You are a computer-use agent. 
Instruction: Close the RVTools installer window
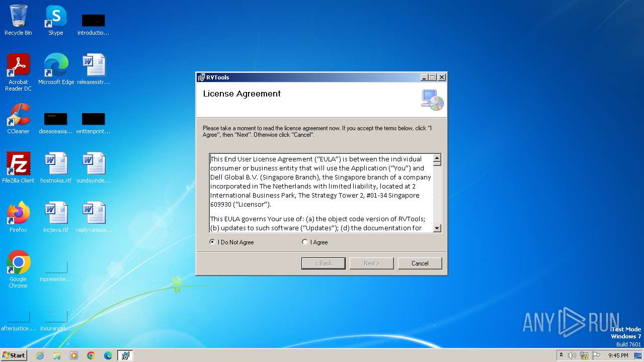tap(441, 77)
